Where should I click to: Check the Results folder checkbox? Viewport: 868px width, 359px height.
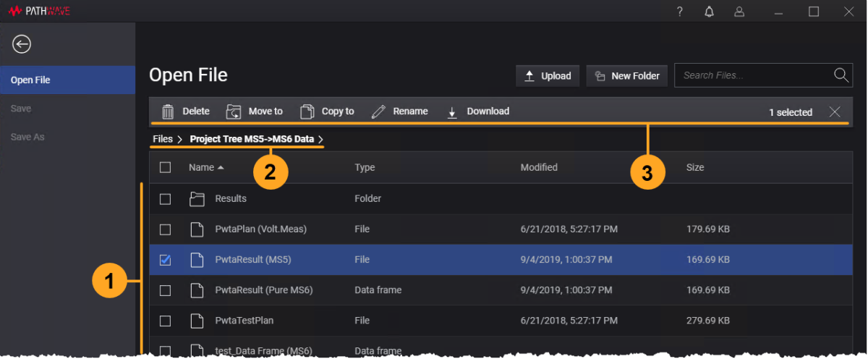165,198
